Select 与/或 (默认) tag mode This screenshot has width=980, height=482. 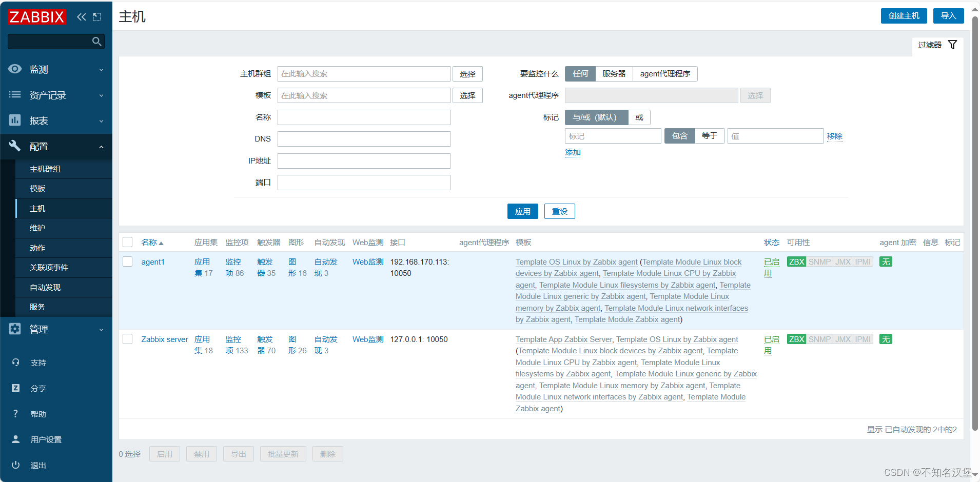(x=596, y=117)
